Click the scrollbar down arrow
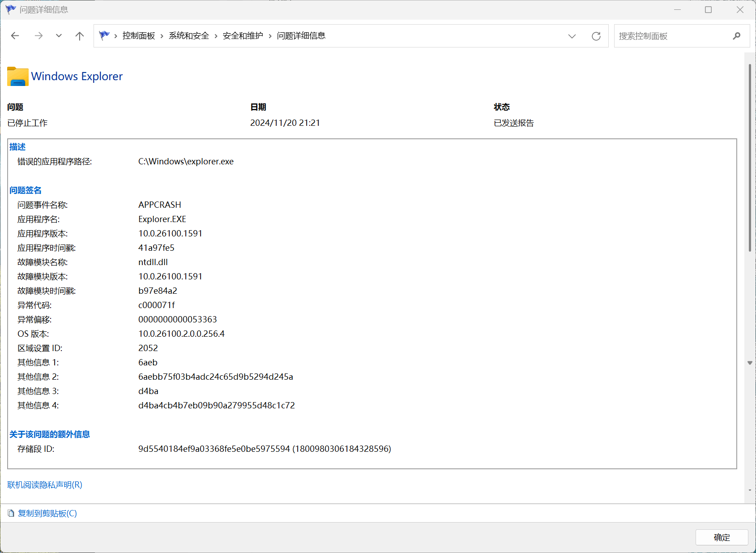Screen dimensions: 756x553 coord(750,363)
